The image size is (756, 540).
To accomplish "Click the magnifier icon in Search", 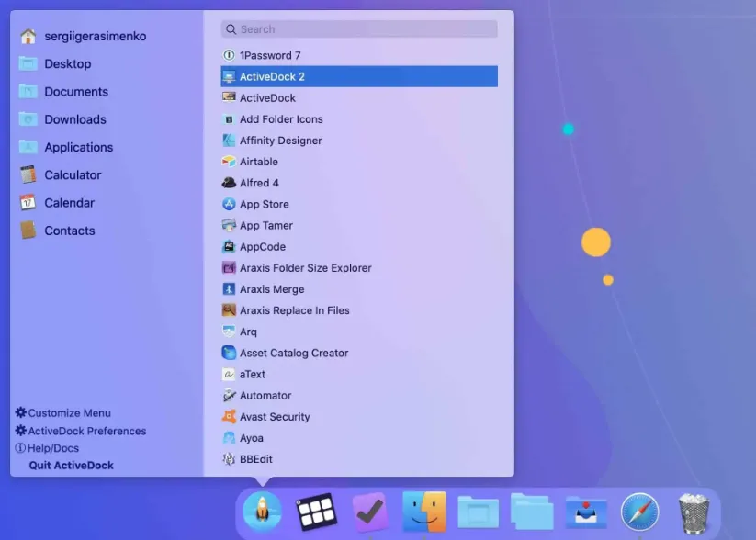I will tap(231, 29).
